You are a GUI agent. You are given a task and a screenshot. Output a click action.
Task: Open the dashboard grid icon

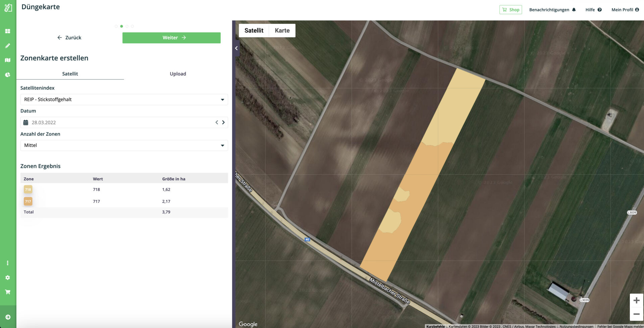8,31
